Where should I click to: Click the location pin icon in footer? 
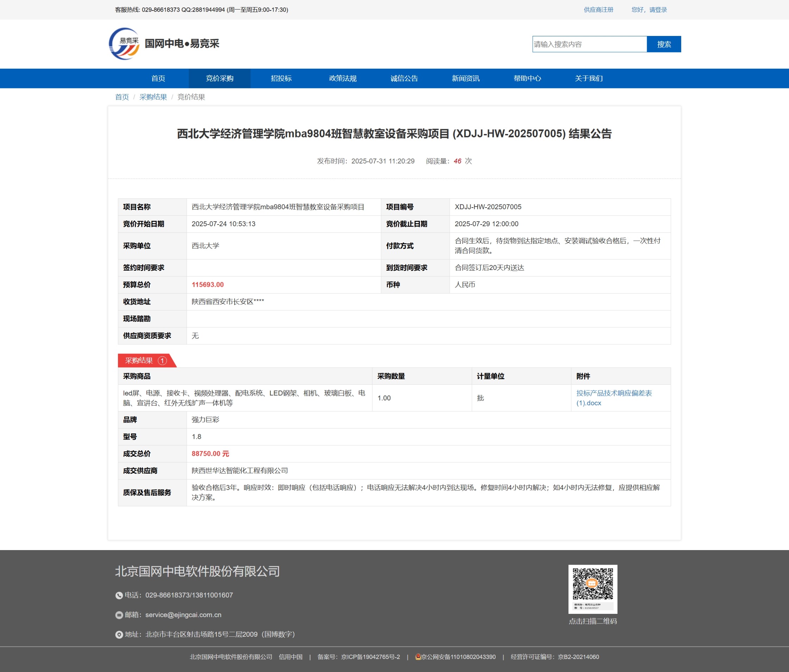[119, 635]
